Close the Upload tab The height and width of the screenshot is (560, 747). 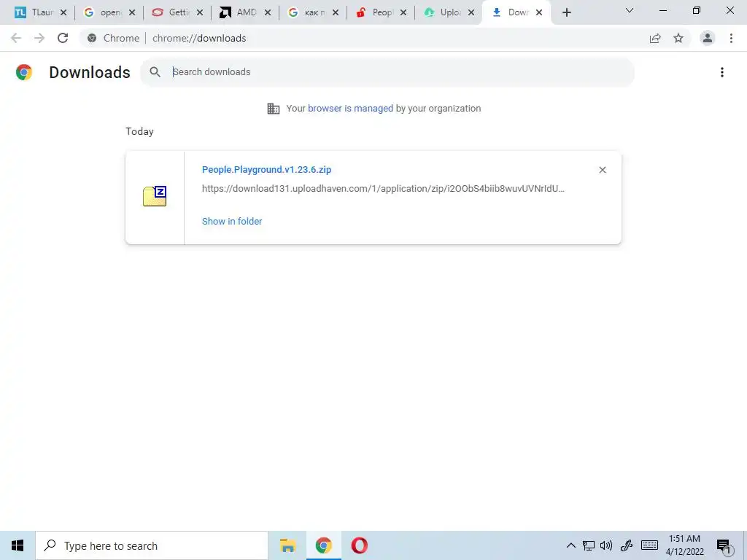471,13
